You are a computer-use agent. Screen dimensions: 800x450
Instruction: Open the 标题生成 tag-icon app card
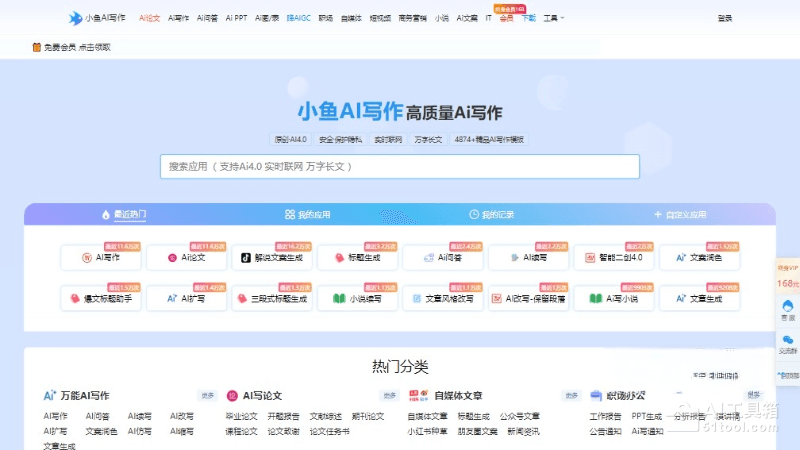(x=357, y=258)
